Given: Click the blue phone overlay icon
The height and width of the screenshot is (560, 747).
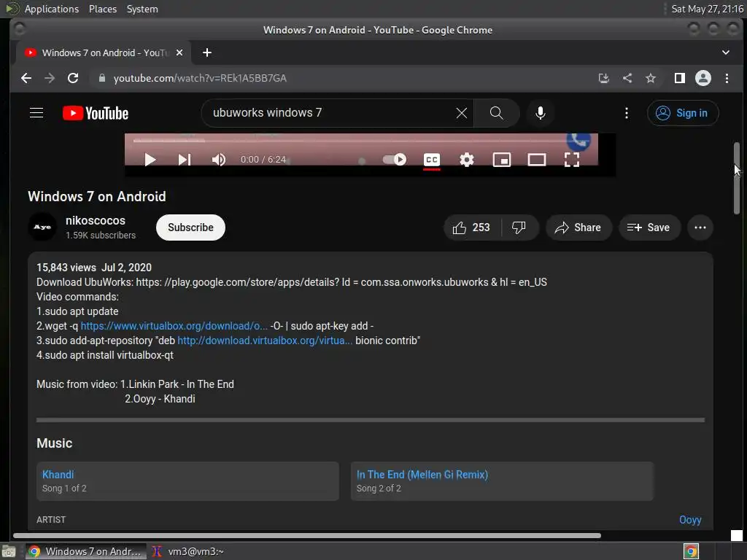Looking at the screenshot, I should [578, 141].
